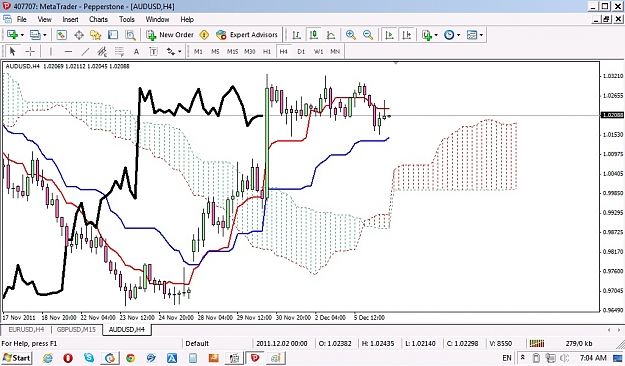Open the Tools menu
This screenshot has width=625, height=366.
click(x=127, y=19)
